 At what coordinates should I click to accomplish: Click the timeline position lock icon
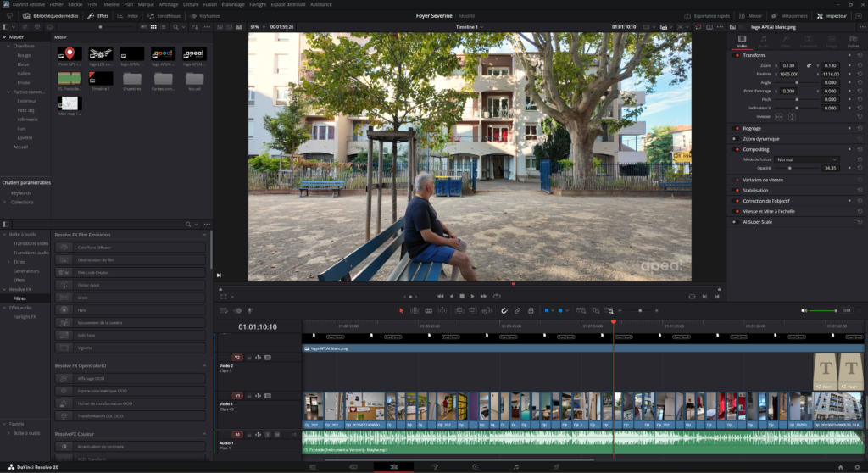click(531, 310)
